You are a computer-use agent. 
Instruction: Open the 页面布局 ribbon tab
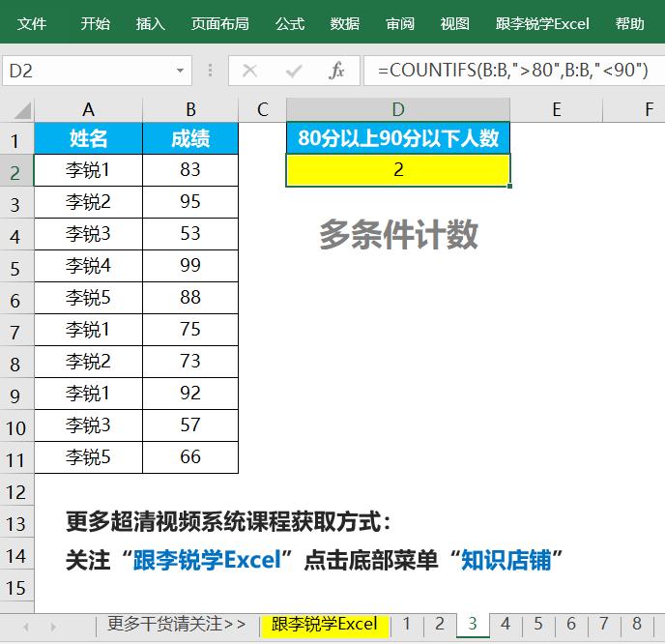(x=219, y=23)
